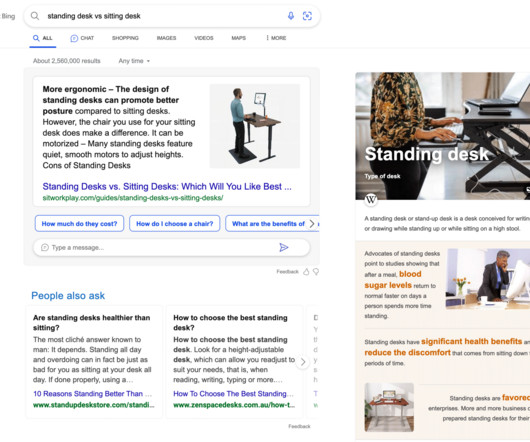This screenshot has width=530, height=442.
Task: Open sitworkplay.com URL link
Action: coord(133,198)
